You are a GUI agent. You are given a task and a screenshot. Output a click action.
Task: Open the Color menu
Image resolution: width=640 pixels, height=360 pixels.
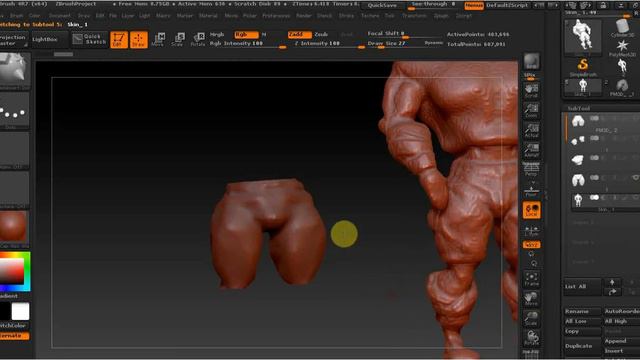coord(34,16)
